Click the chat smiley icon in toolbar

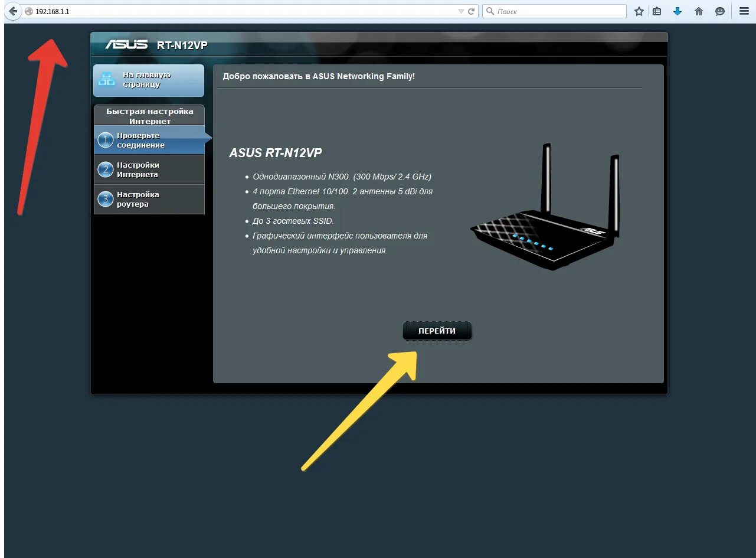tap(720, 11)
